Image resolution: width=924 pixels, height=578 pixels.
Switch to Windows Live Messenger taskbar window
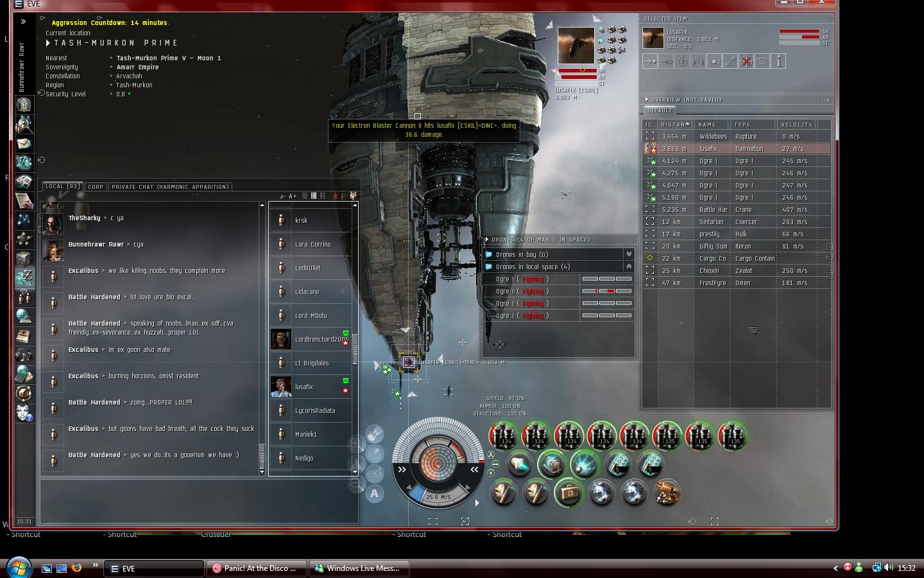point(358,568)
